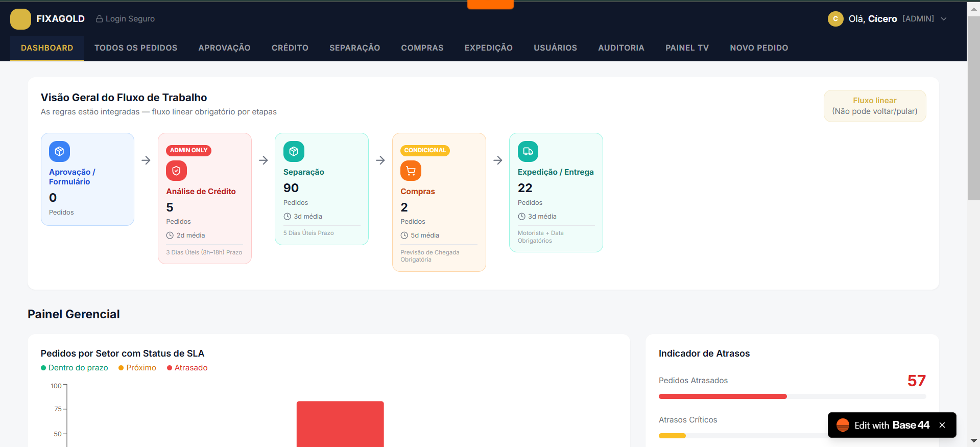This screenshot has width=980, height=447.
Task: Open the Crédito tab
Action: 290,48
